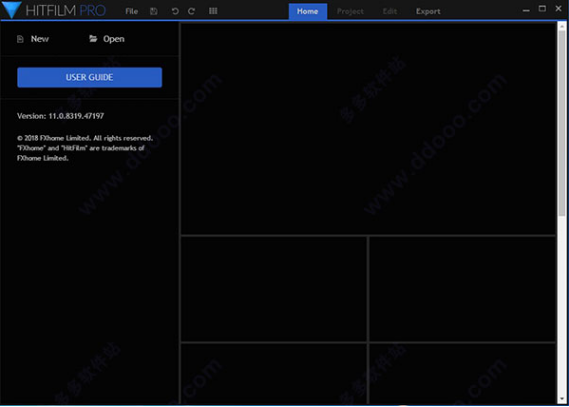Click the new document icon
Viewport: 569px width, 407px height.
click(20, 39)
